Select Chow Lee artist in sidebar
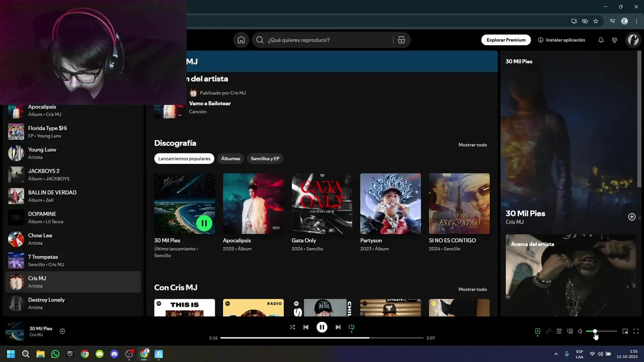 point(73,239)
